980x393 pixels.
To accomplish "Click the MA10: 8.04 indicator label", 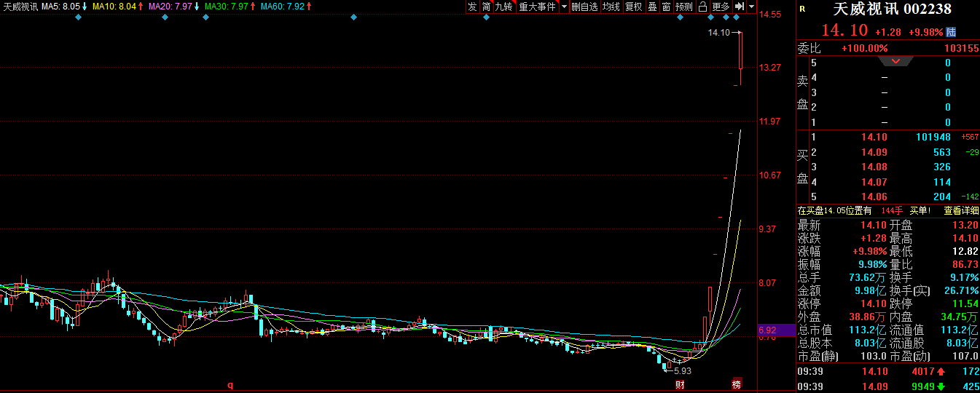I will pyautogui.click(x=119, y=7).
